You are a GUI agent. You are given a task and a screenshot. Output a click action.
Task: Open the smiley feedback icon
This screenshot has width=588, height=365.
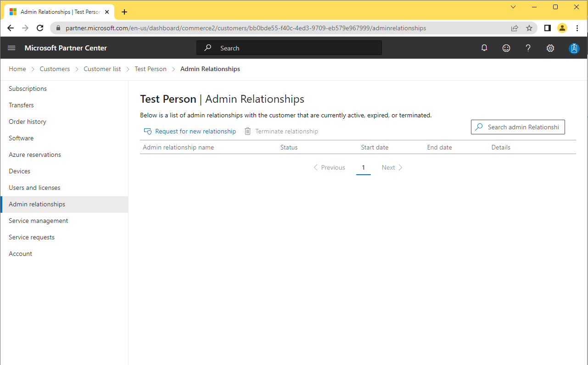point(506,48)
